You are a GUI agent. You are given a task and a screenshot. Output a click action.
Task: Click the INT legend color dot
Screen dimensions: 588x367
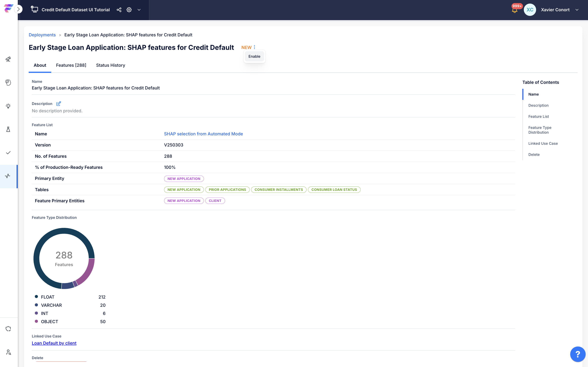36,313
